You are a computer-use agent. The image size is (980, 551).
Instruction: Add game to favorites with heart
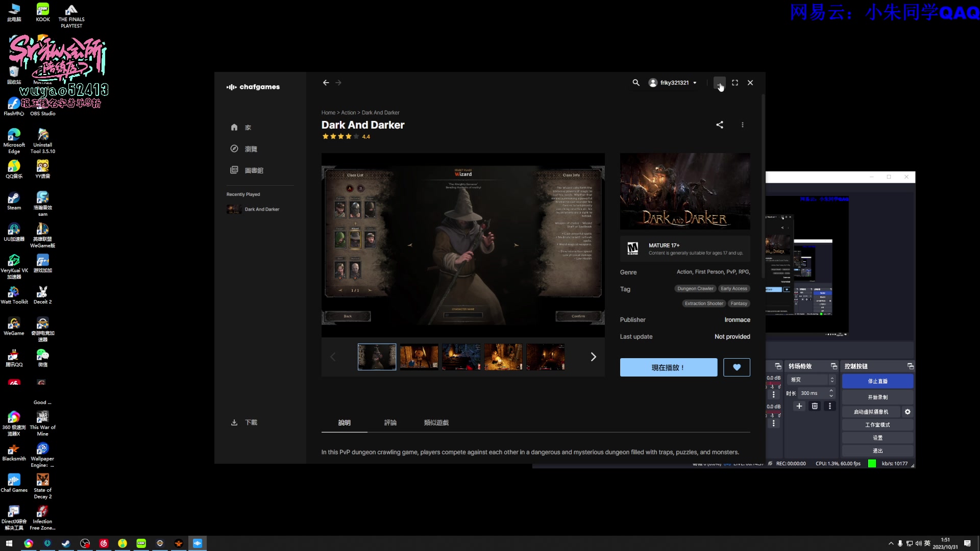pyautogui.click(x=737, y=367)
